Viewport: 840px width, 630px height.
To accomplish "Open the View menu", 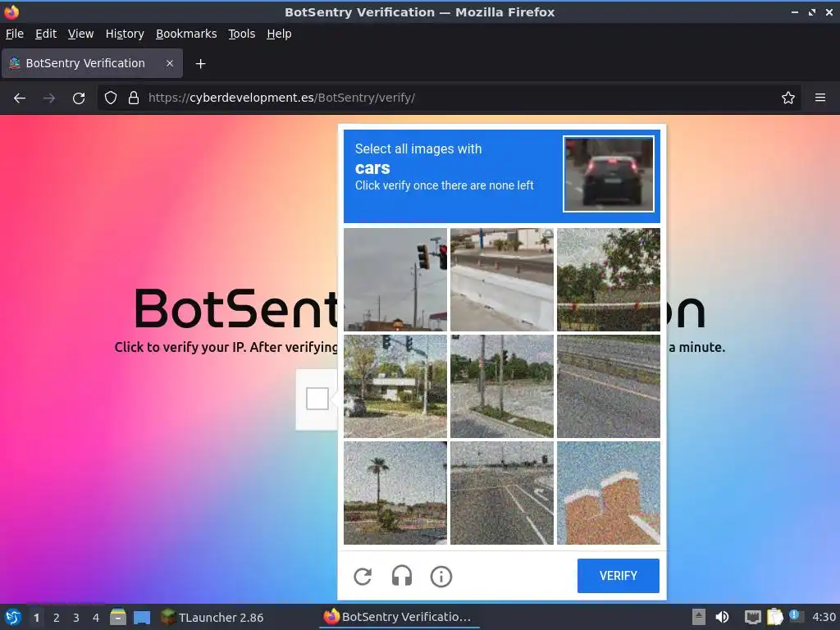I will coord(80,34).
